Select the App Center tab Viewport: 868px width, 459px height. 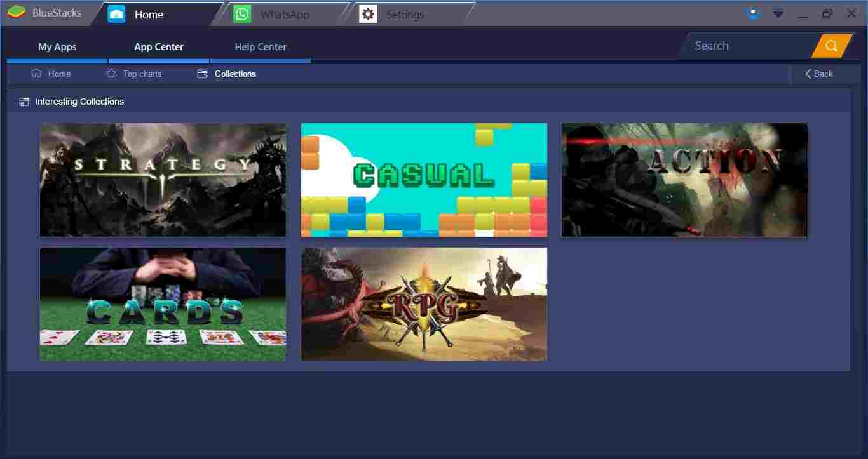(159, 47)
